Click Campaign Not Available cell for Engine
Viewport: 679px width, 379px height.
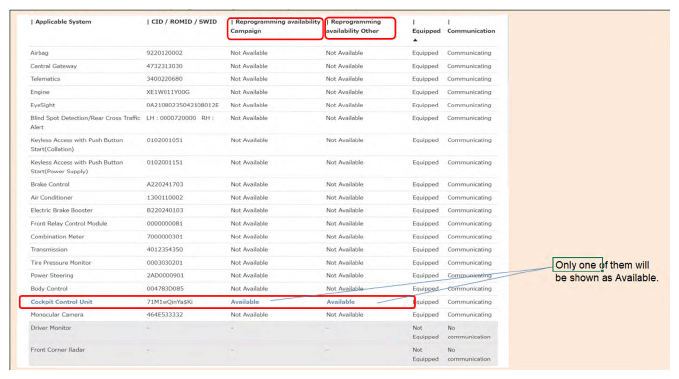click(x=249, y=92)
